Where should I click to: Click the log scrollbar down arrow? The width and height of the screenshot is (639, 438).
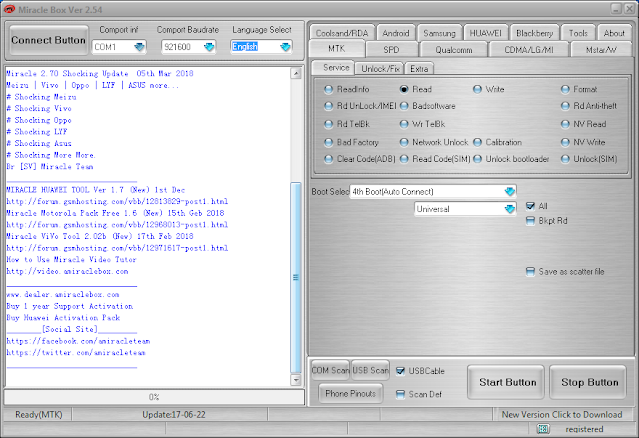click(x=296, y=380)
